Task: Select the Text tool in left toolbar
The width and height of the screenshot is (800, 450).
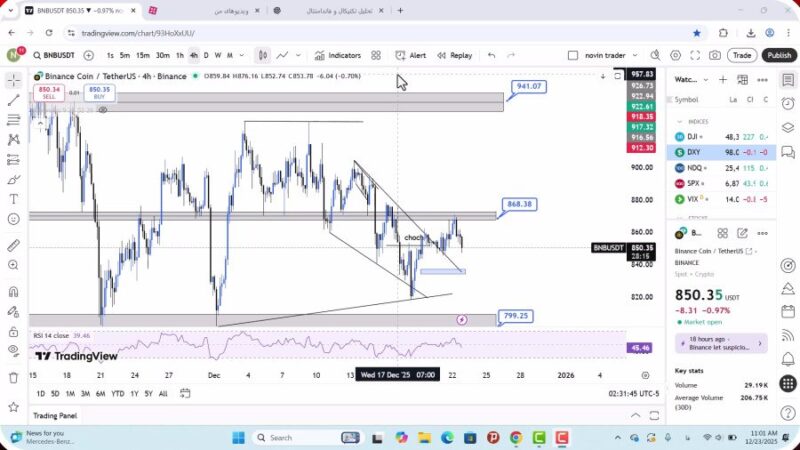Action: pyautogui.click(x=13, y=199)
